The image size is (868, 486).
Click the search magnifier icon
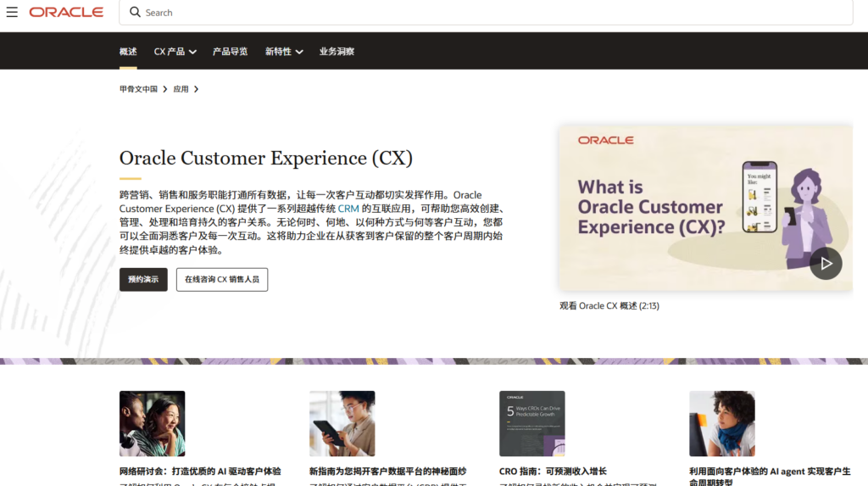click(x=135, y=12)
